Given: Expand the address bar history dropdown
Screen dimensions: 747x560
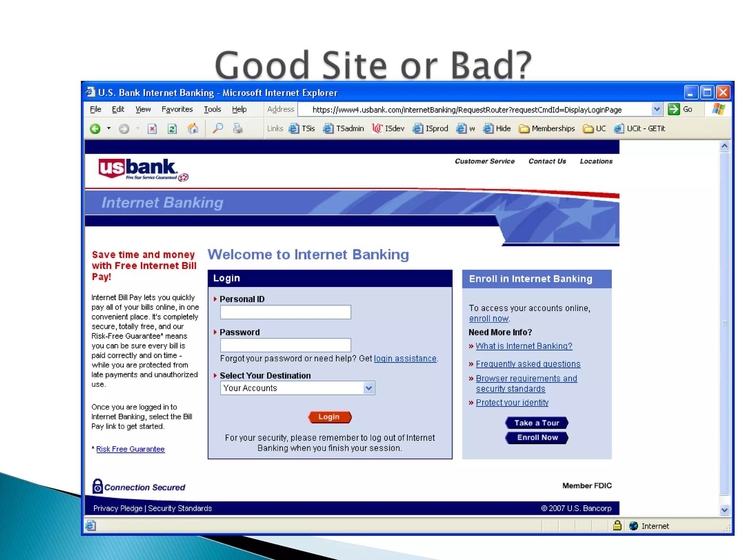Looking at the screenshot, I should [x=657, y=109].
